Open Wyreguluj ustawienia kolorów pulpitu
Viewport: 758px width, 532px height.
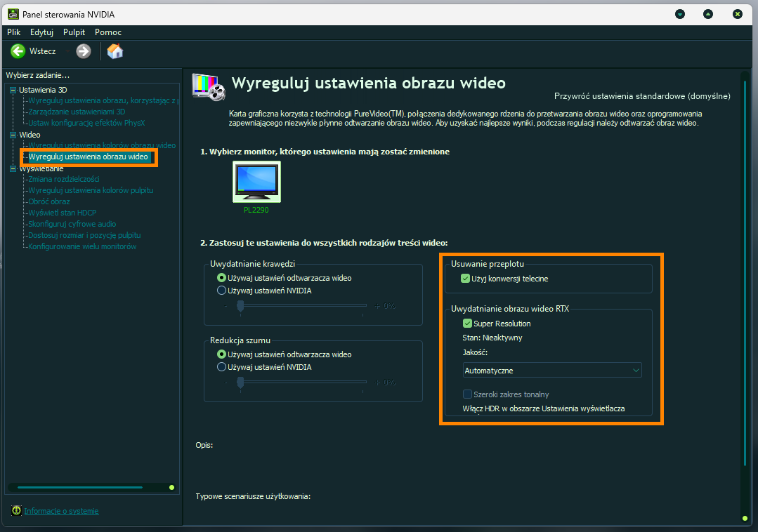pos(91,190)
